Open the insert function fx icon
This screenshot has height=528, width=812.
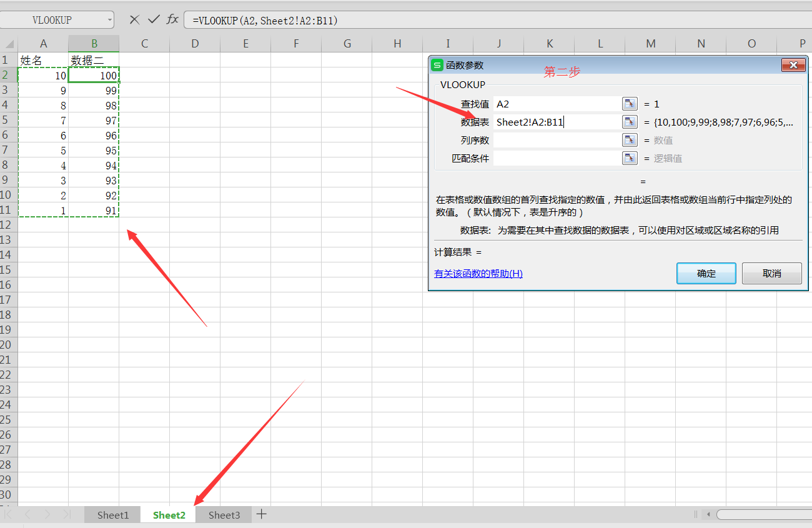click(172, 19)
